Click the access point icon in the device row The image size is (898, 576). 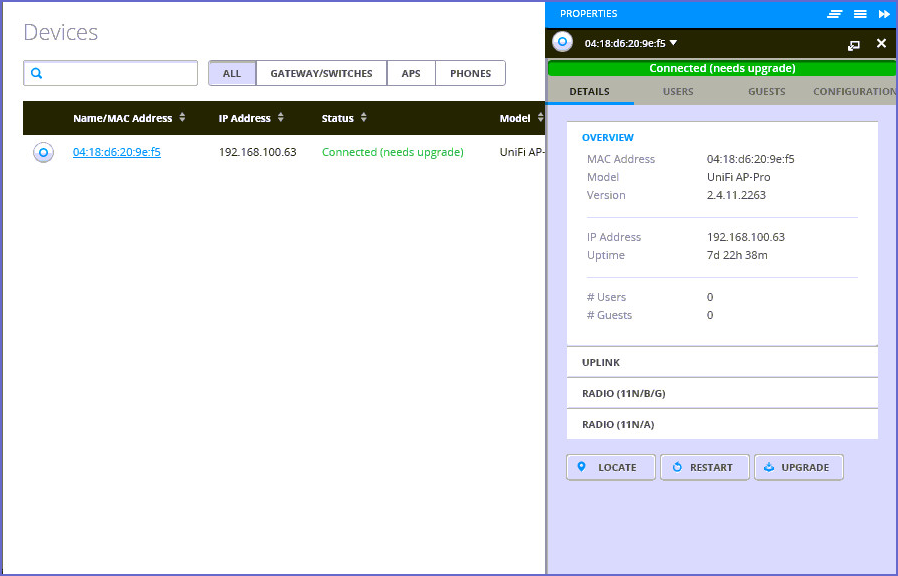coord(43,153)
